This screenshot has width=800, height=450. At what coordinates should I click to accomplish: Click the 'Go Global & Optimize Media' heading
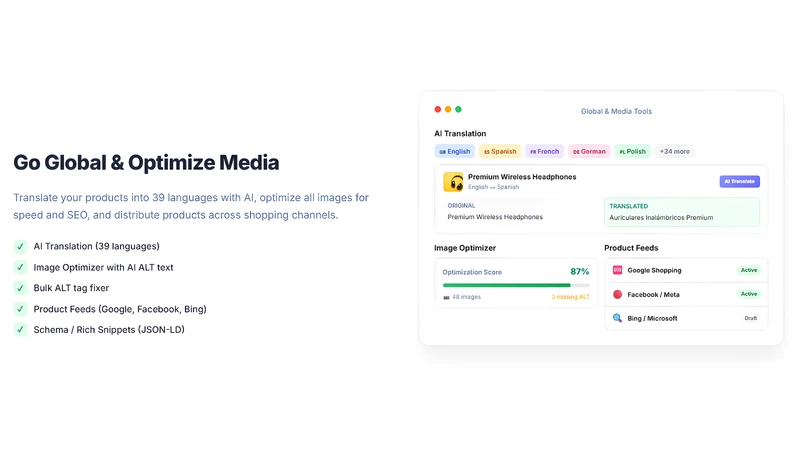pyautogui.click(x=146, y=163)
